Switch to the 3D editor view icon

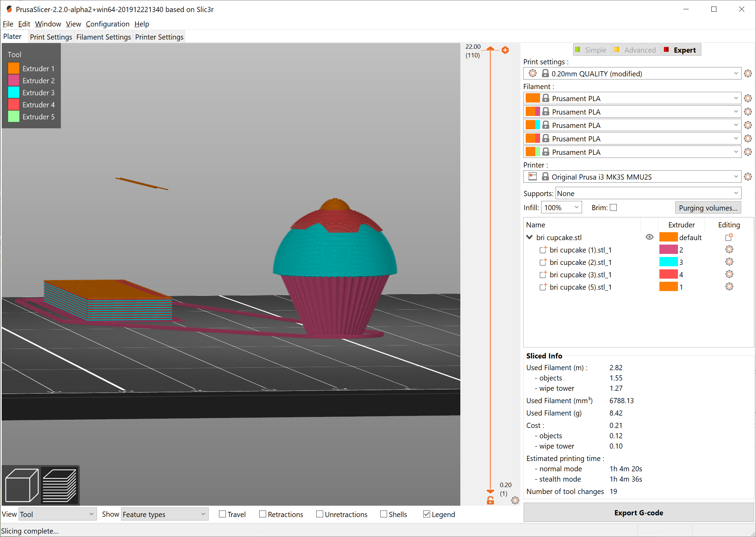tap(21, 485)
